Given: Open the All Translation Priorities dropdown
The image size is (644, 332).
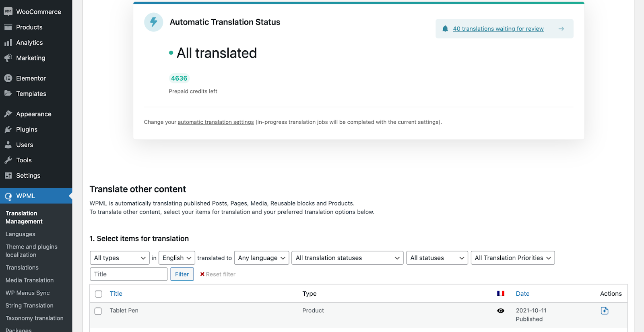Looking at the screenshot, I should pos(513,258).
